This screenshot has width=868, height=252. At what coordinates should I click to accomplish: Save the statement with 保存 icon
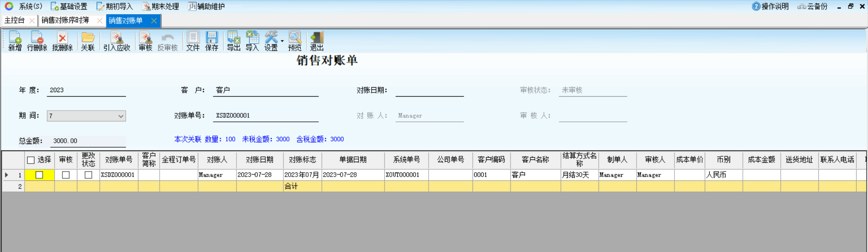click(x=212, y=41)
